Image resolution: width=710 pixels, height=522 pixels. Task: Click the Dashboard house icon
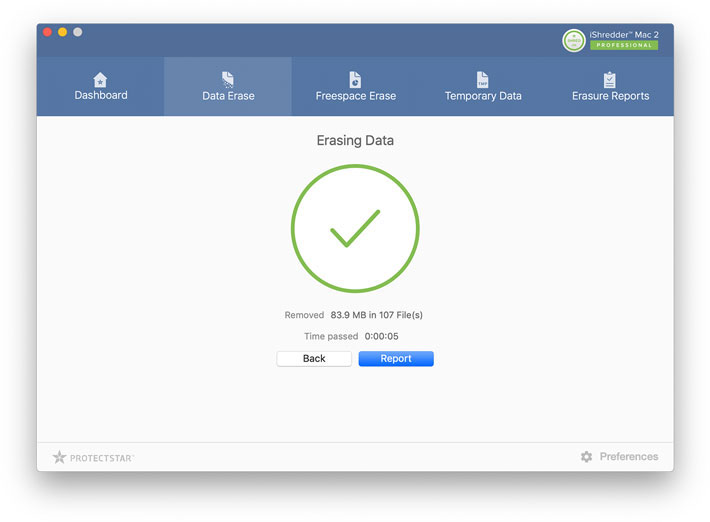[100, 79]
